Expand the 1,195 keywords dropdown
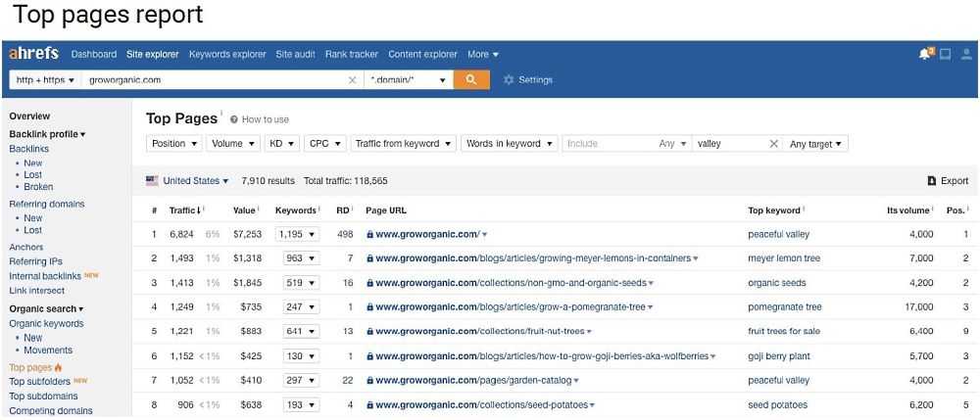The height and width of the screenshot is (420, 980). (297, 235)
